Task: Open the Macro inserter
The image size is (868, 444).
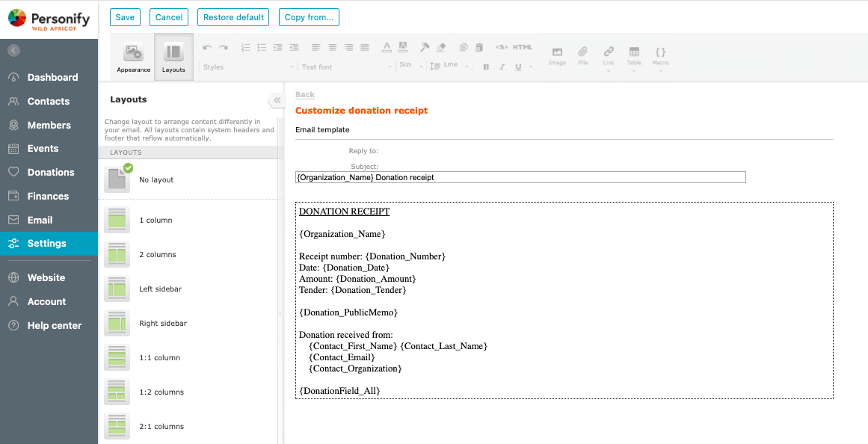Action: click(659, 54)
